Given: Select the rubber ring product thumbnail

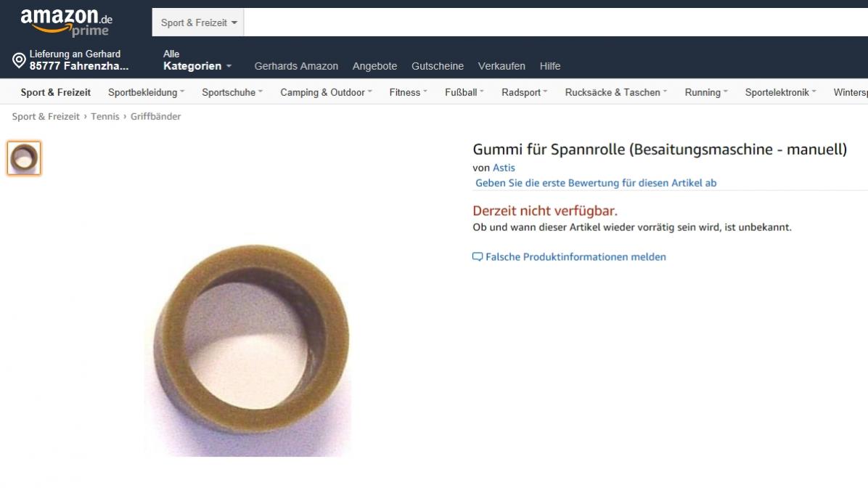Looking at the screenshot, I should click(x=24, y=158).
